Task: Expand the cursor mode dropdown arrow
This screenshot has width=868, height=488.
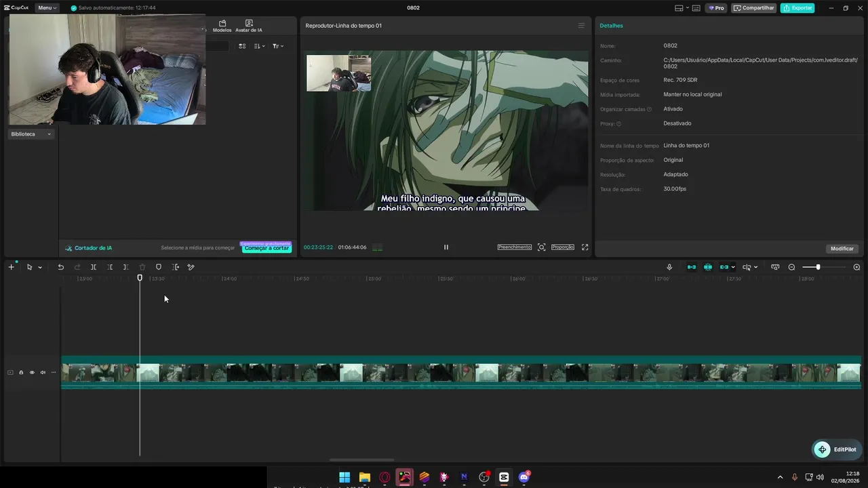Action: point(755,267)
